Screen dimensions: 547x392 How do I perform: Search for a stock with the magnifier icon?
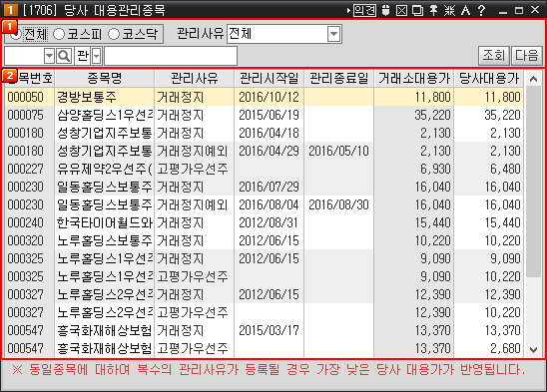point(64,56)
